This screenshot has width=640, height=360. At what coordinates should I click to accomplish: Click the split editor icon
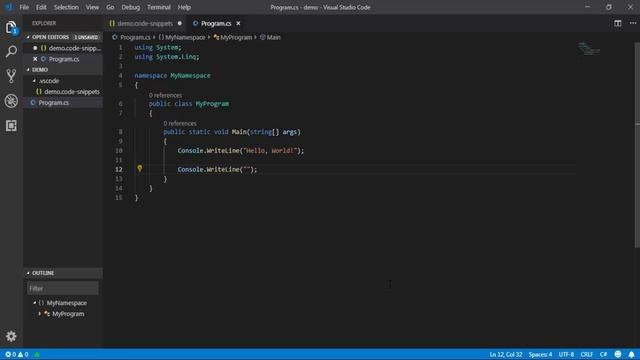618,23
